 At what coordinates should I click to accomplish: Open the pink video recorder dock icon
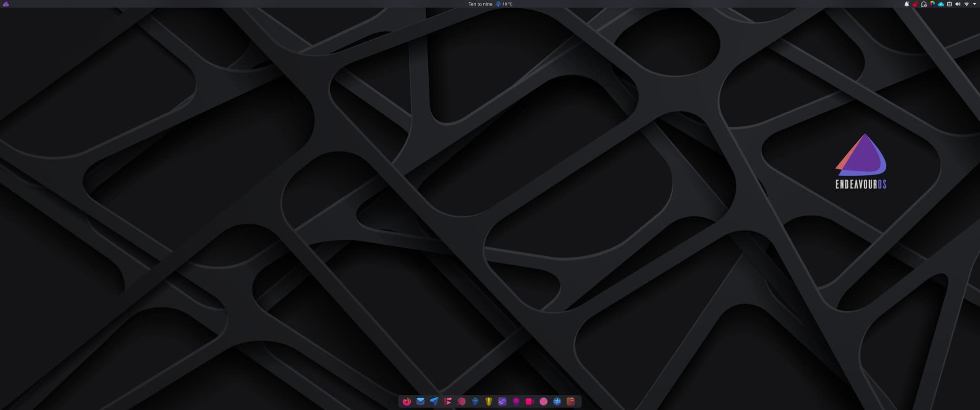point(530,401)
